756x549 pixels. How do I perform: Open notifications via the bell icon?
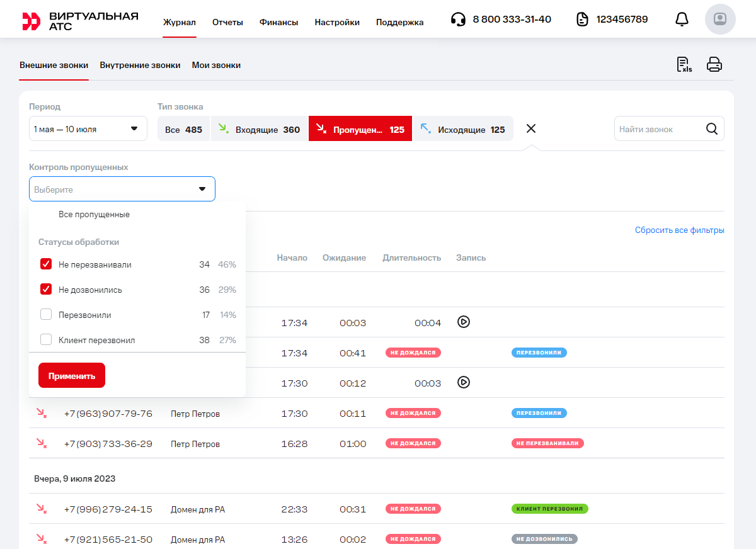pos(682,20)
